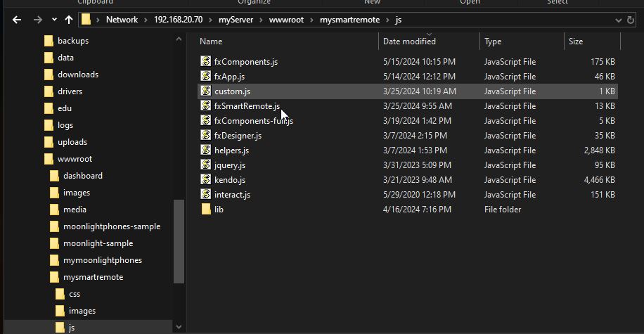Open moonlightphones-sample folder in tree
Viewport: 644px width, 334px height.
coord(112,226)
